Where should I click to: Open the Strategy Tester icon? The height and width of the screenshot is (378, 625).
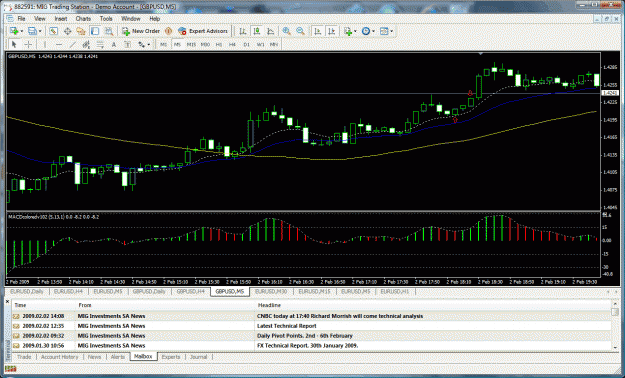point(108,31)
